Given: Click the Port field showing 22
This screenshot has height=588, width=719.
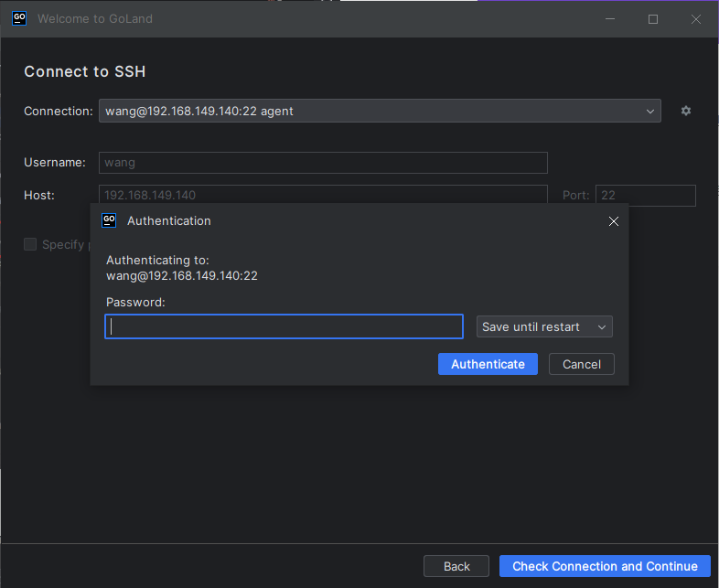Looking at the screenshot, I should click(x=645, y=195).
